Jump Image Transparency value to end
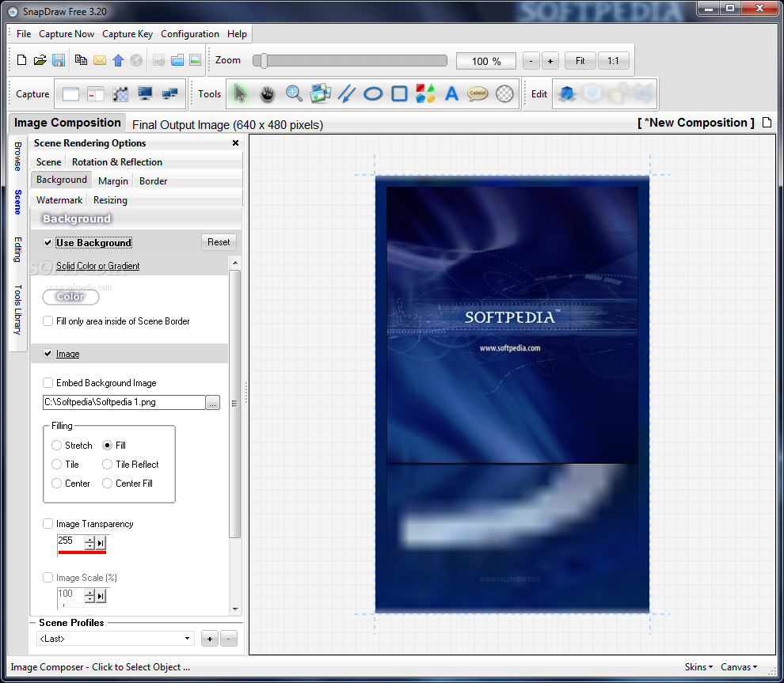 click(101, 543)
